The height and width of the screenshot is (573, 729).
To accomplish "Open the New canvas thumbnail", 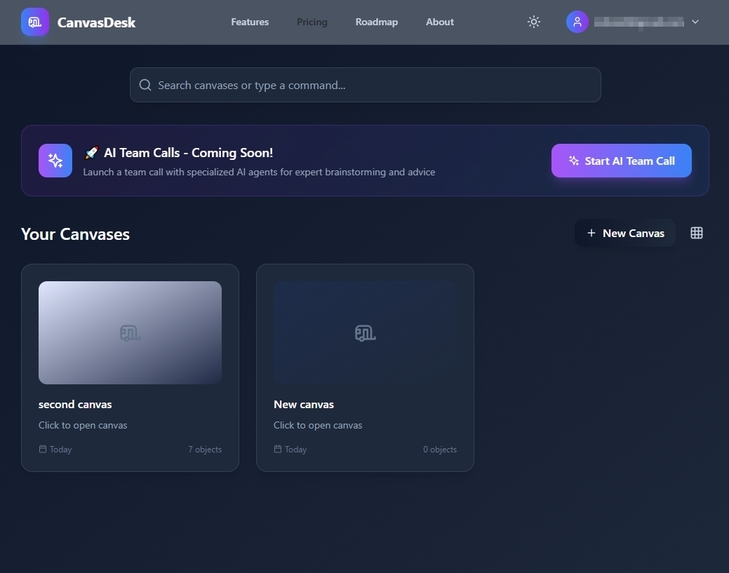I will pyautogui.click(x=365, y=333).
